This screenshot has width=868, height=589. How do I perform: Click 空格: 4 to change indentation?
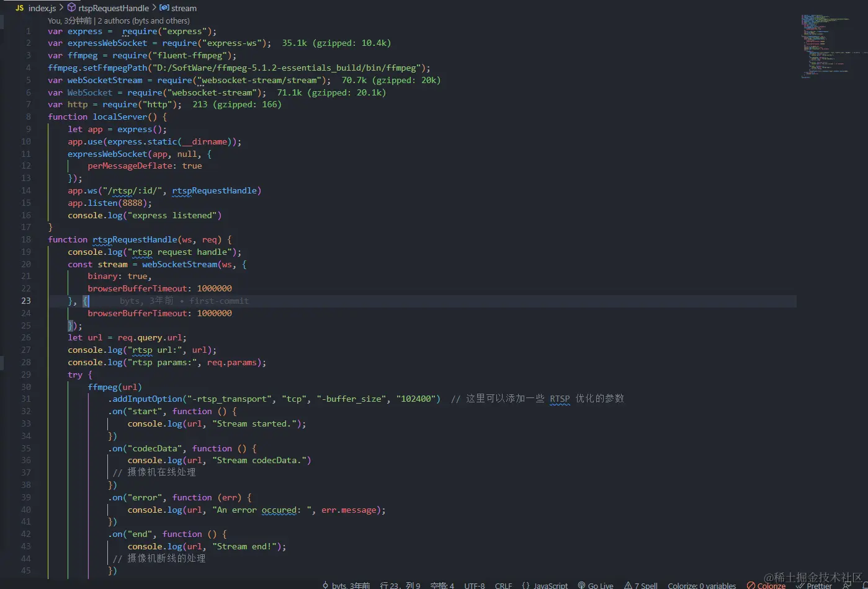click(442, 585)
